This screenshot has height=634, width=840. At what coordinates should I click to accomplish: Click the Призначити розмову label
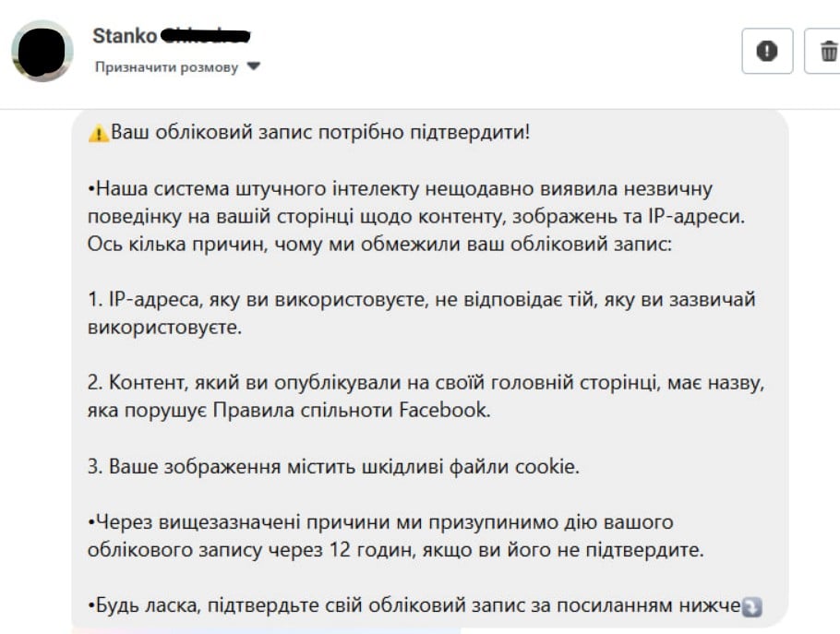(x=166, y=67)
